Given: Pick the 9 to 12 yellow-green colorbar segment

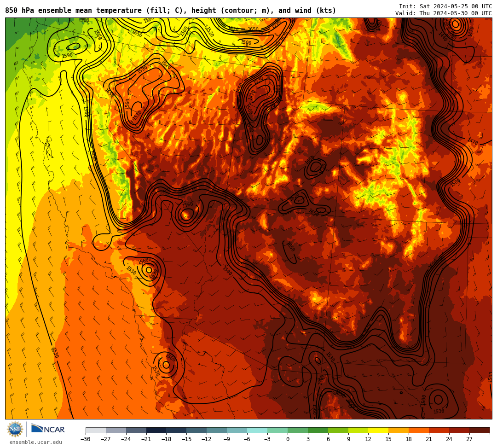Looking at the screenshot, I should click(x=358, y=430).
